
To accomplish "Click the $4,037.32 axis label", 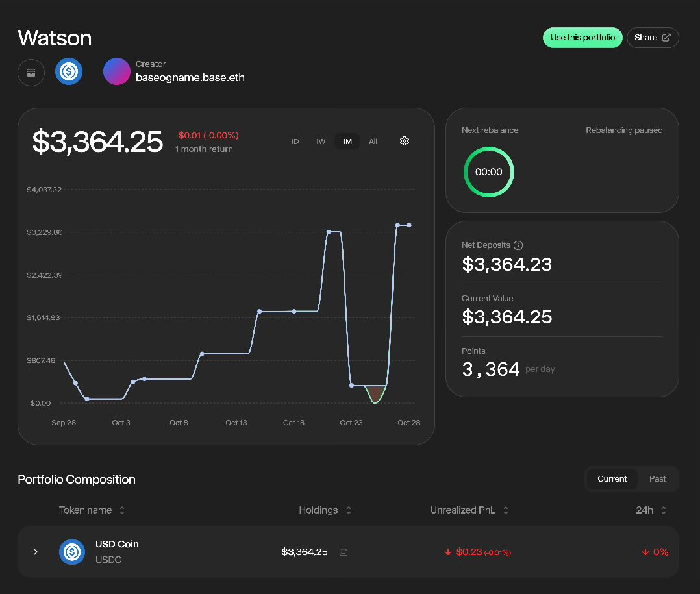I will pyautogui.click(x=44, y=190).
